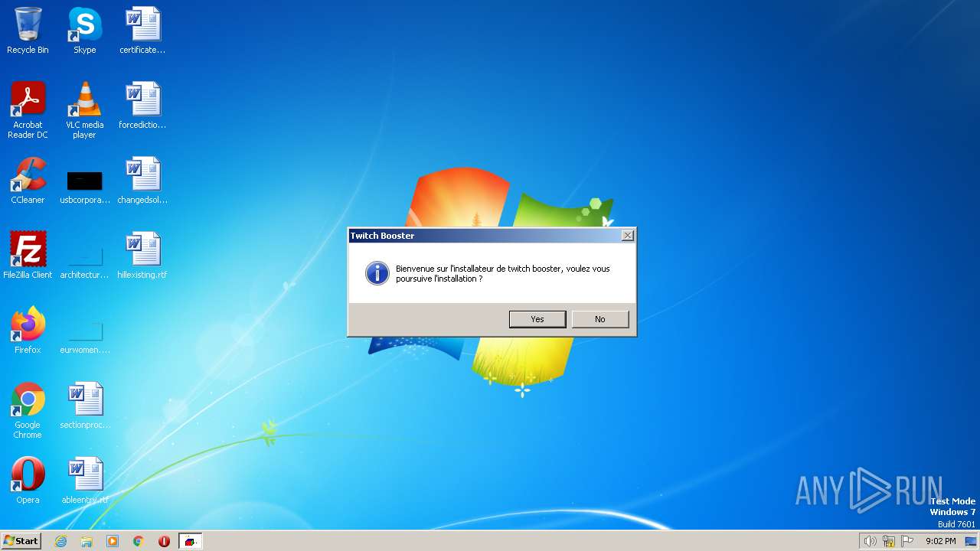The width and height of the screenshot is (980, 551).
Task: Open the volume control tray icon
Action: 870,541
